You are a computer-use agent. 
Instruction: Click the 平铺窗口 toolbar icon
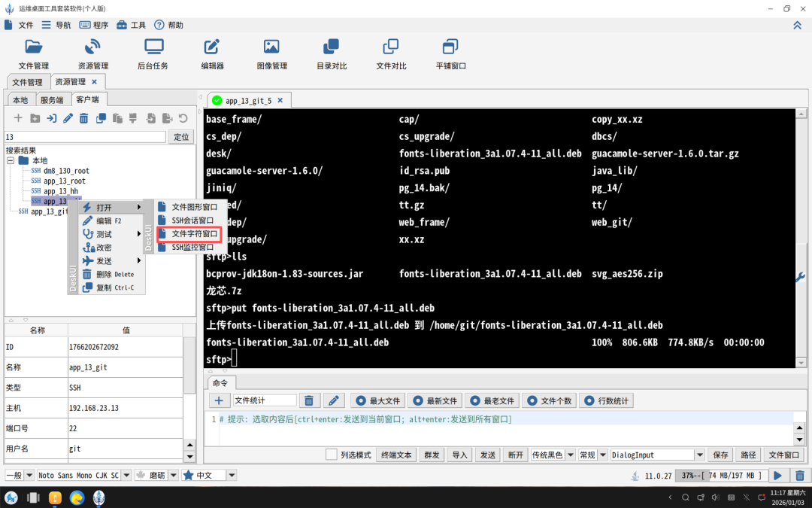[x=450, y=54]
